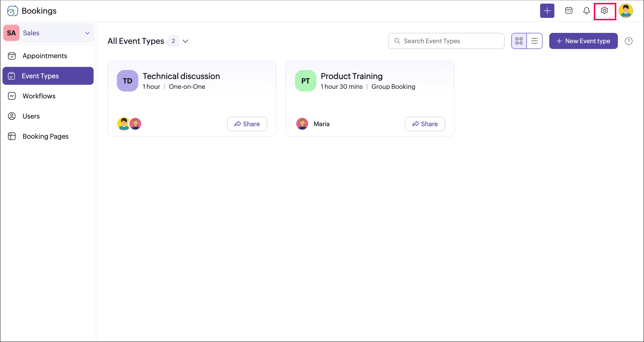
Task: Click the TD event badge
Action: coord(128,81)
